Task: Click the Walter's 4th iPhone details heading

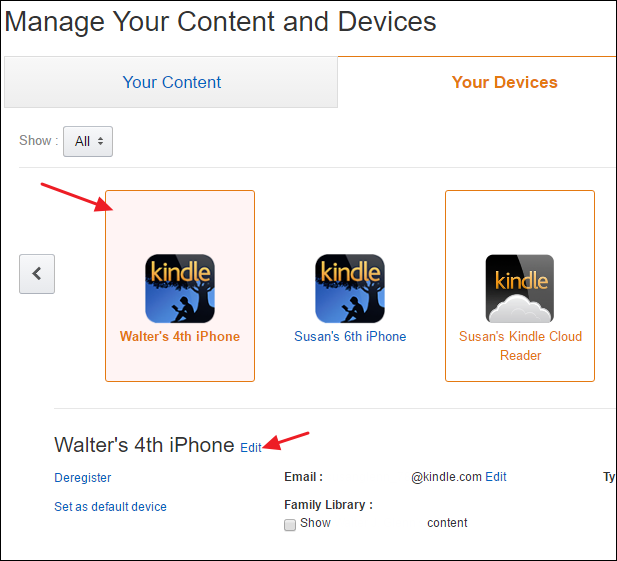Action: 144,445
